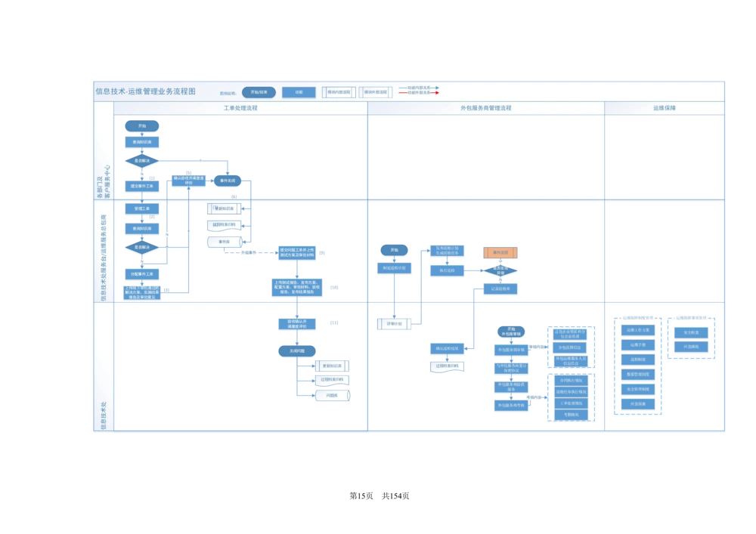
Task: Select the 外包服务商考核 box
Action: click(x=511, y=406)
